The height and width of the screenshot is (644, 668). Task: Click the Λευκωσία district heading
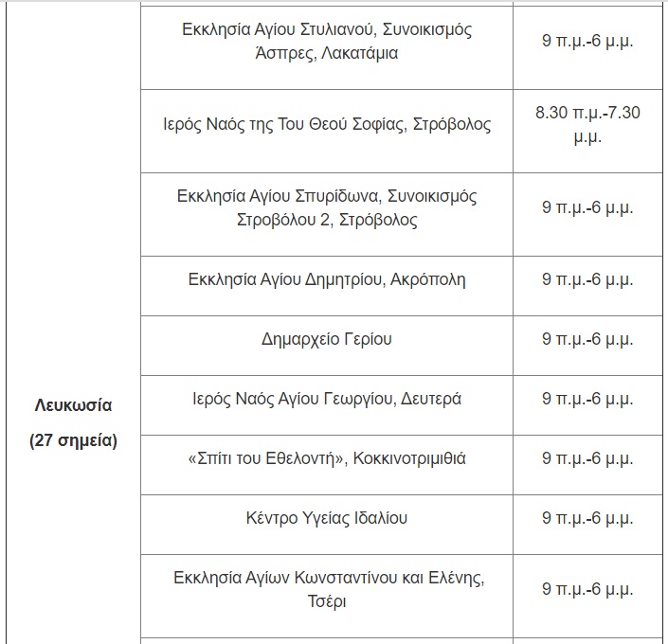click(73, 405)
